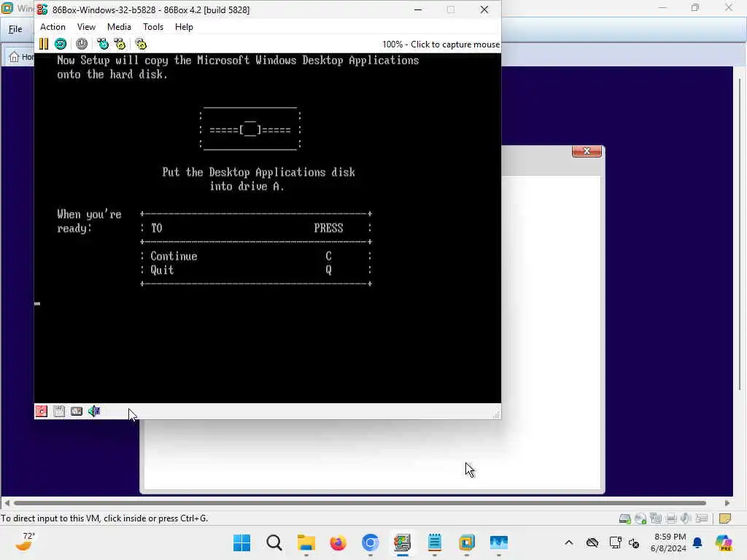Click the VM hard disk device status icon
Screen dimensions: 747x560
pyautogui.click(x=625, y=518)
